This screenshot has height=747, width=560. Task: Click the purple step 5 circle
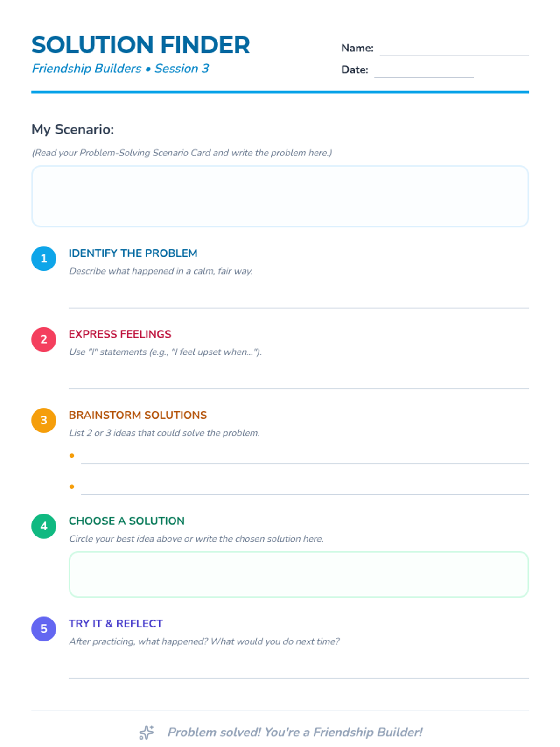click(x=44, y=629)
